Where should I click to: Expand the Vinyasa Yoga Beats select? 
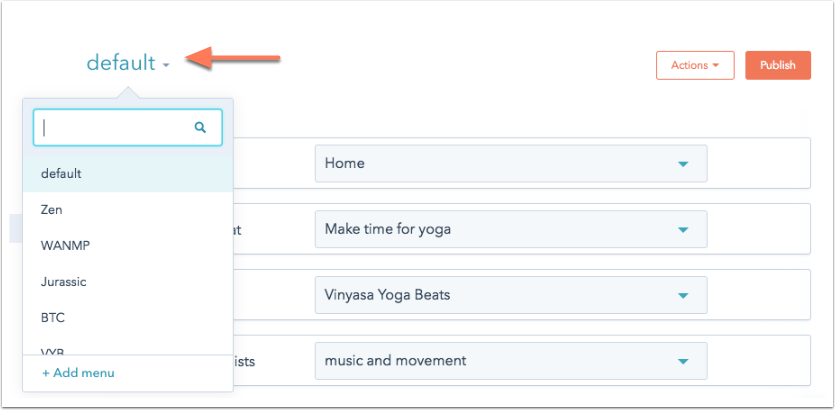(x=511, y=295)
